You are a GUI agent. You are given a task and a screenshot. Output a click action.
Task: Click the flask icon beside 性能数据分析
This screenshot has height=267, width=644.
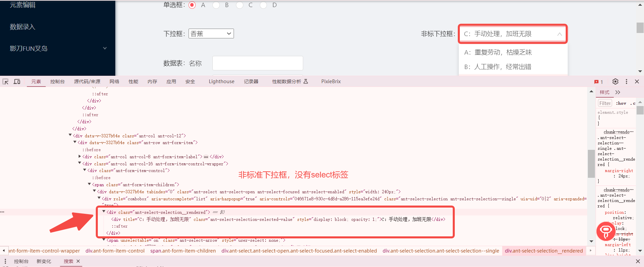(x=306, y=81)
